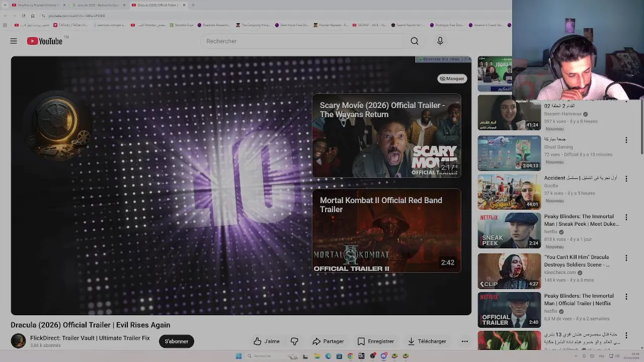Open options for Peaky Blinders Official Trailer video

626,297
